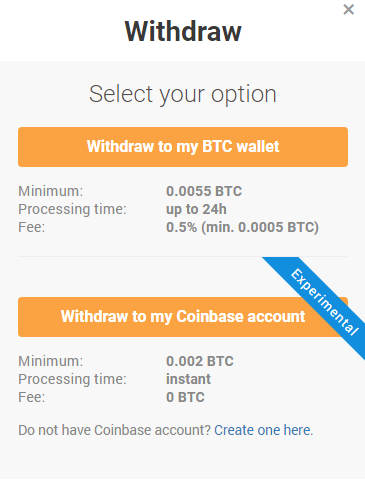Click the Fee label under BTC wallet button
Image resolution: width=365 pixels, height=483 pixels.
pyautogui.click(x=32, y=227)
